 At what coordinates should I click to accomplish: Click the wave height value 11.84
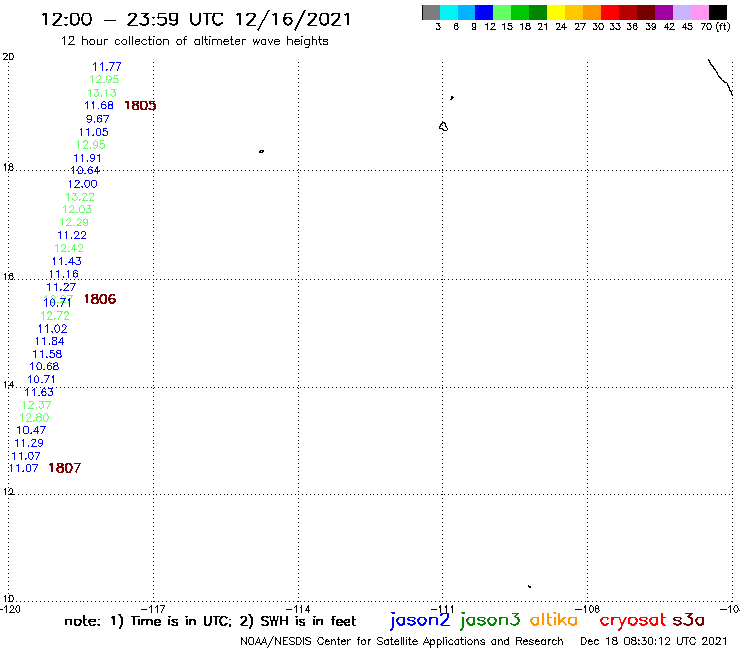tap(50, 341)
